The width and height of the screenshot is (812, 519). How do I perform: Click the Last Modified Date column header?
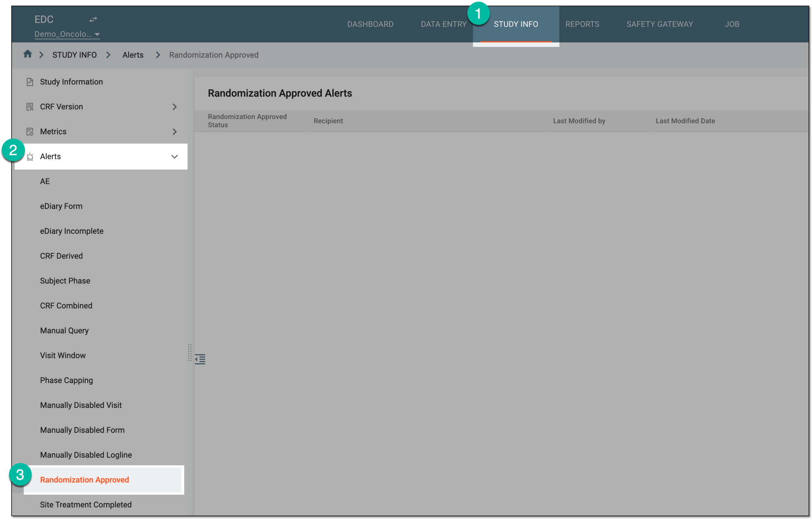(x=685, y=121)
